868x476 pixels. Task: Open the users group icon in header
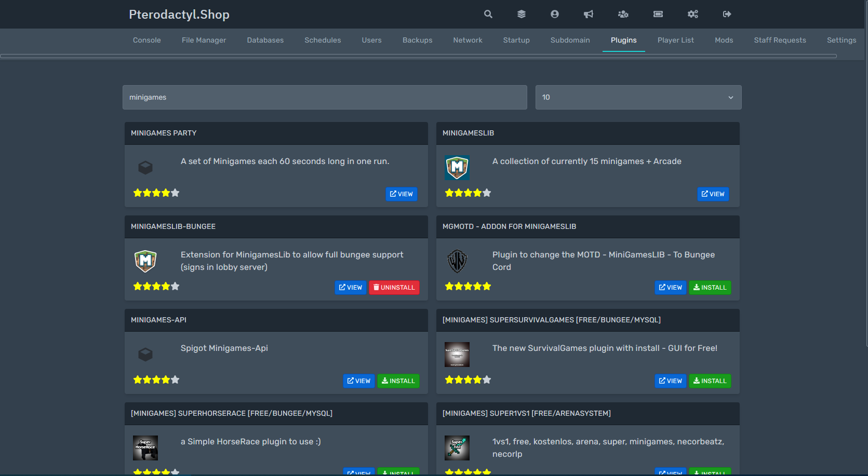pyautogui.click(x=623, y=14)
